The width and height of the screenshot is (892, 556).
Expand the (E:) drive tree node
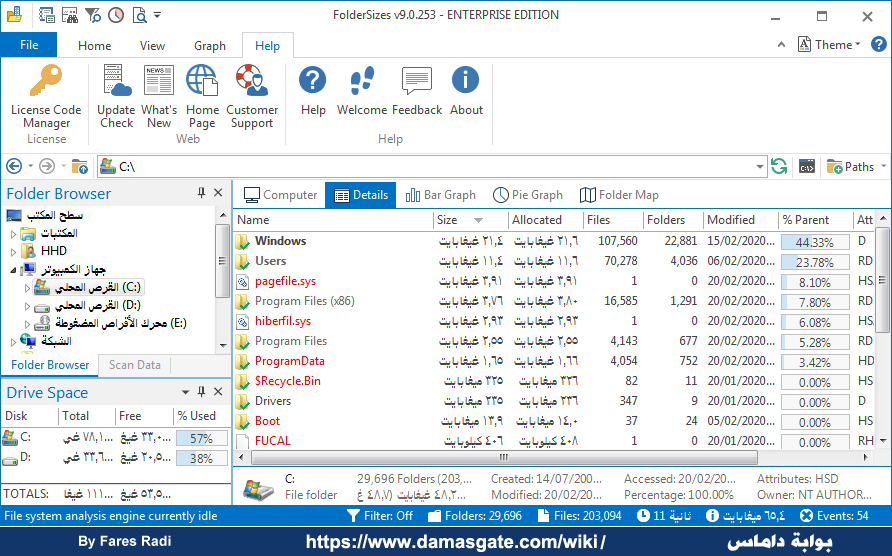tap(27, 324)
